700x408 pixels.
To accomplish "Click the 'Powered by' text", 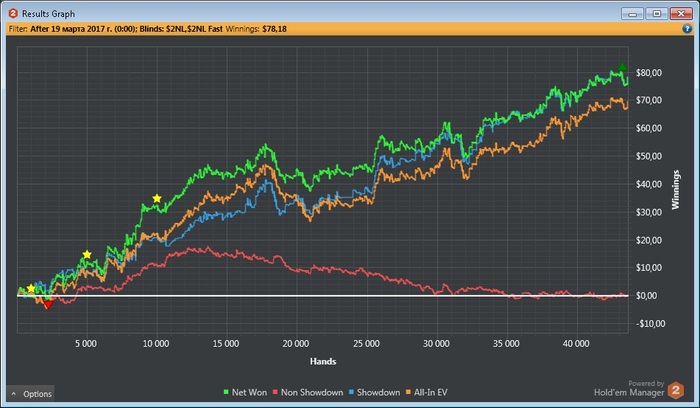I will (646, 383).
